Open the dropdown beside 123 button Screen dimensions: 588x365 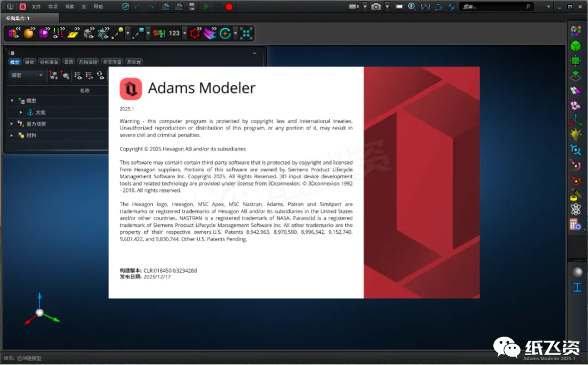pyautogui.click(x=185, y=33)
